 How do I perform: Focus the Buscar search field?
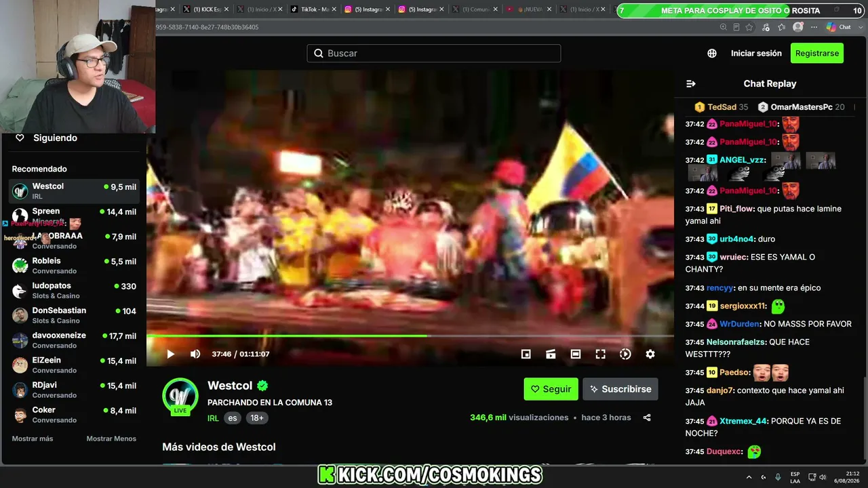click(x=434, y=54)
